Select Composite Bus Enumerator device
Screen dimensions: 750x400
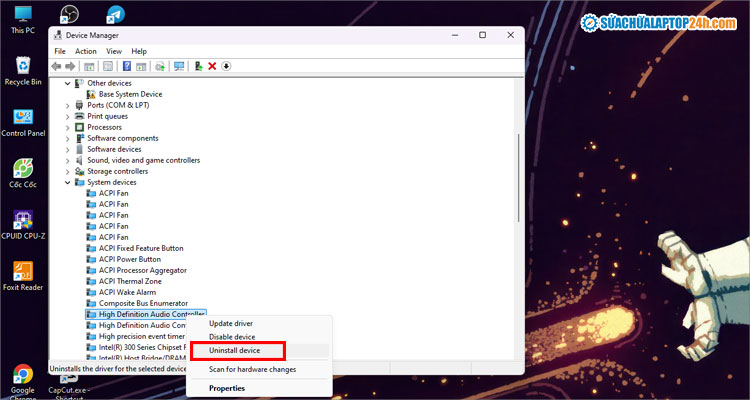[137, 303]
